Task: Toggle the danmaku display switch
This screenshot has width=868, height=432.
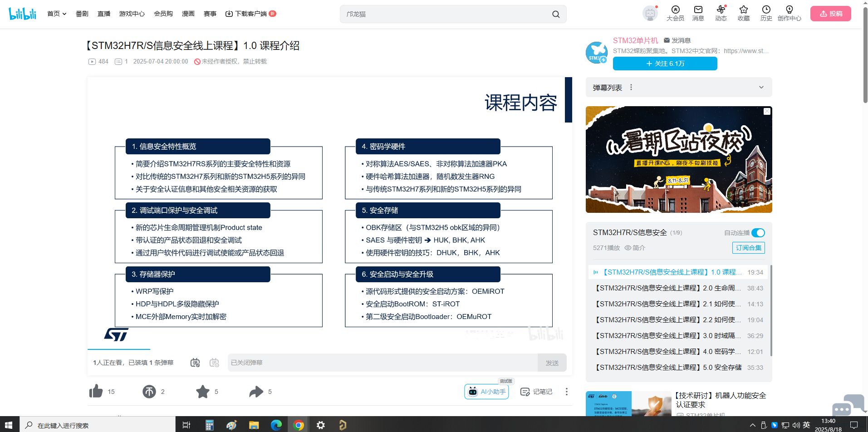Action: 195,363
